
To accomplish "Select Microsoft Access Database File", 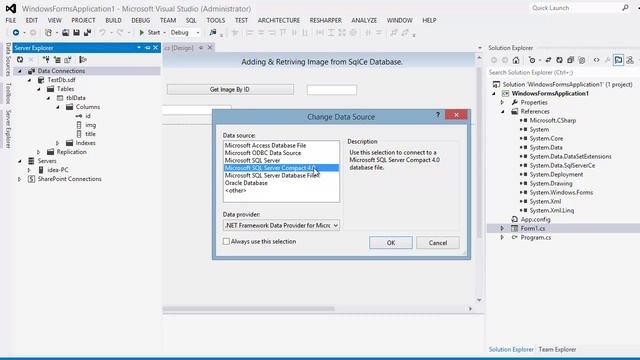I will [265, 145].
